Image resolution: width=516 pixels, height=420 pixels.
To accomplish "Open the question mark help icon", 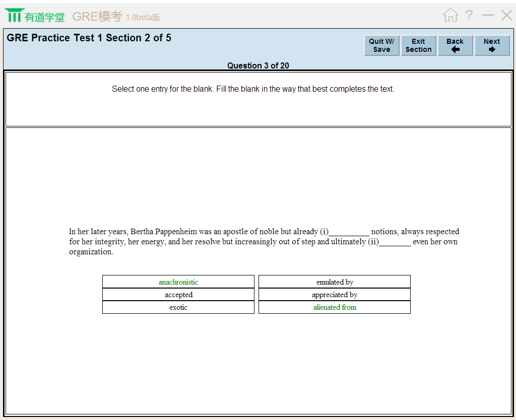I will pyautogui.click(x=469, y=15).
